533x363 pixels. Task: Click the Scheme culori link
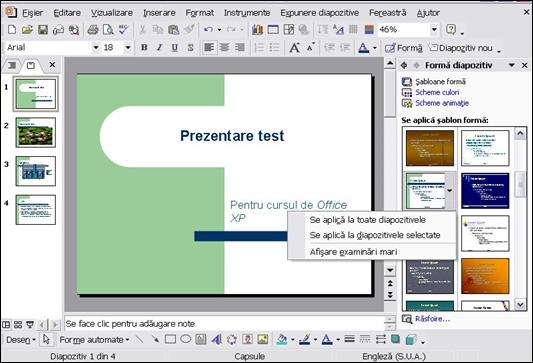tap(437, 92)
